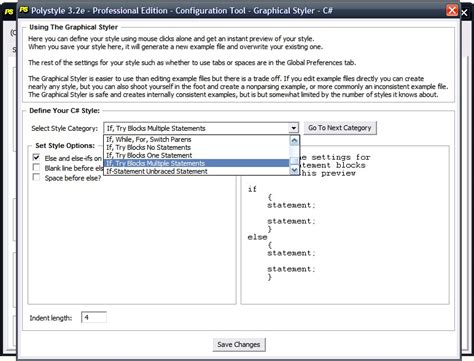Click the Select Style Category combo box field
Image resolution: width=474 pixels, height=361 pixels.
coord(201,128)
